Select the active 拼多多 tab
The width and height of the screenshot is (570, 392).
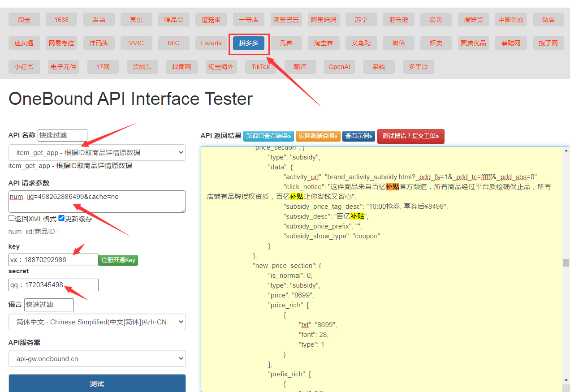[249, 43]
